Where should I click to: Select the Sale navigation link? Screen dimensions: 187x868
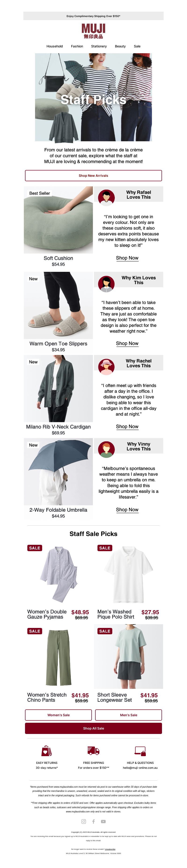(x=137, y=46)
